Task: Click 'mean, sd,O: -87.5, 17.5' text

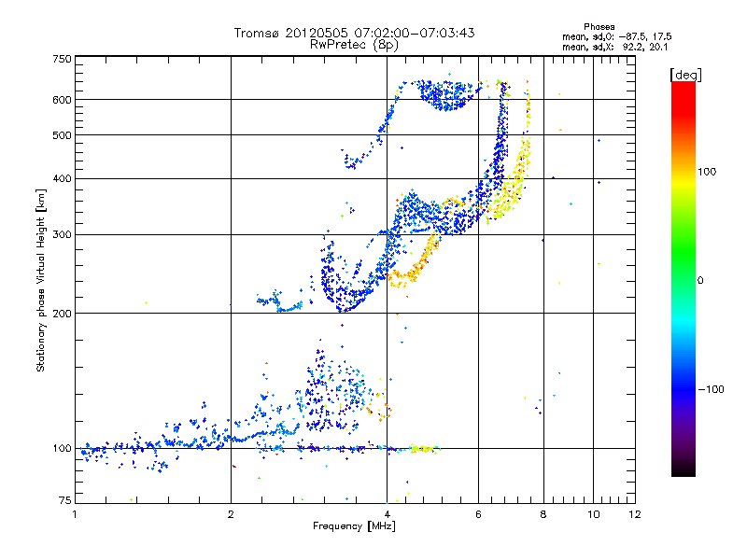Action: pyautogui.click(x=617, y=36)
